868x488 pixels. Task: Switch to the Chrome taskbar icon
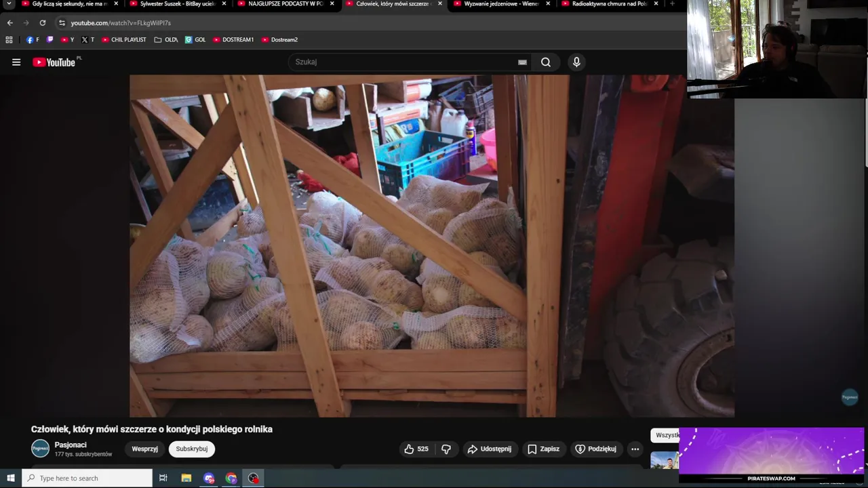231,479
